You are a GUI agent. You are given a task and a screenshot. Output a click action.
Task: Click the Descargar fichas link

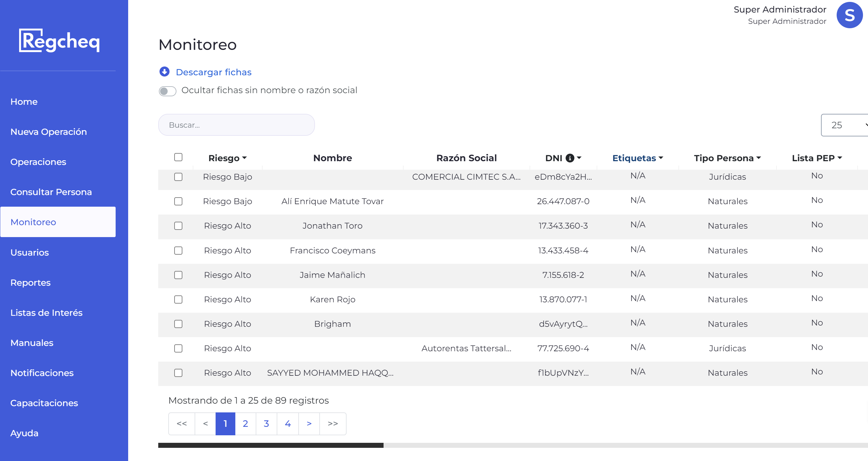[x=214, y=72]
